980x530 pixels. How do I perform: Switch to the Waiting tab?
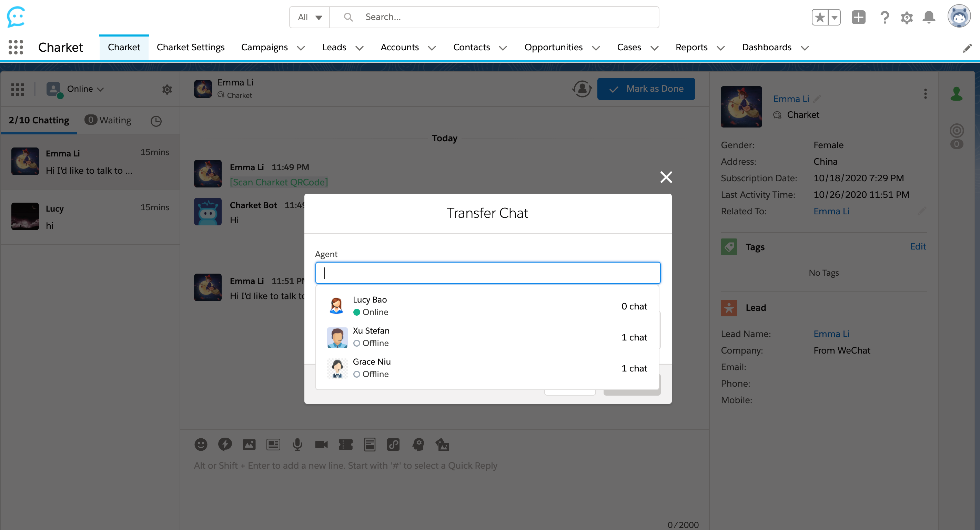coord(108,120)
